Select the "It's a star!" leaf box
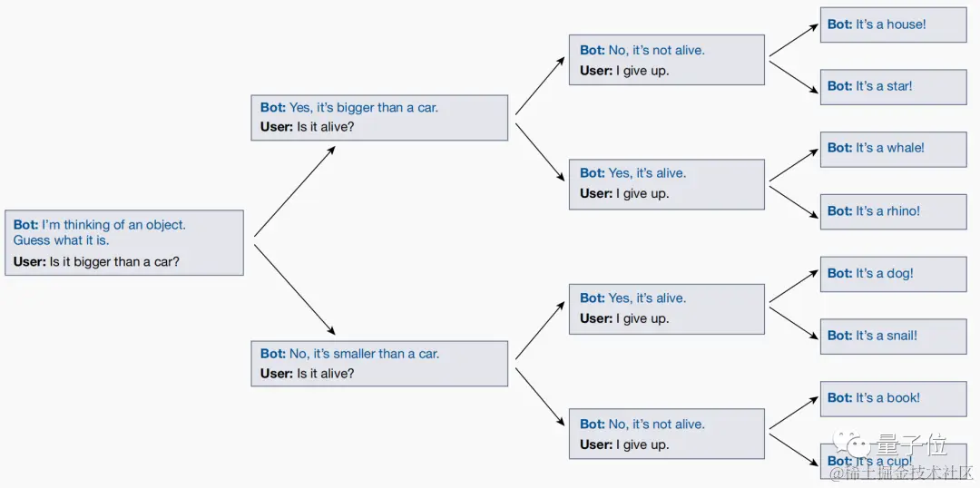The image size is (980, 488). pyautogui.click(x=893, y=86)
